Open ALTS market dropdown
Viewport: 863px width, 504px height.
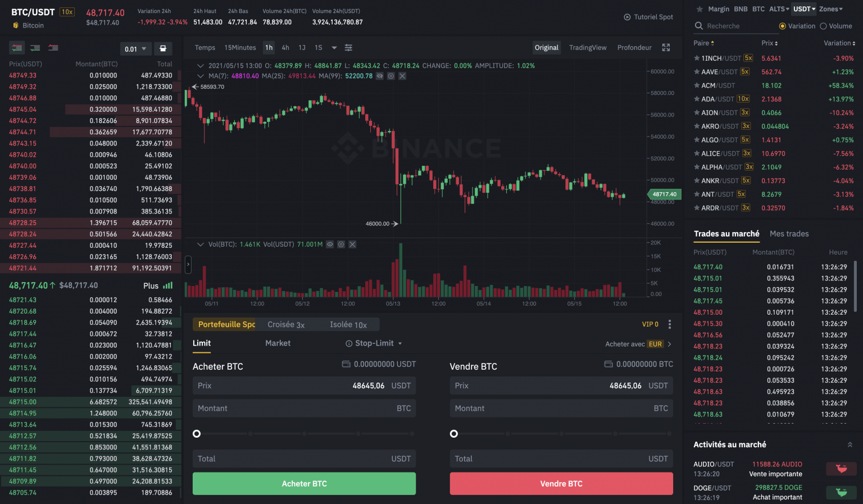pyautogui.click(x=779, y=9)
